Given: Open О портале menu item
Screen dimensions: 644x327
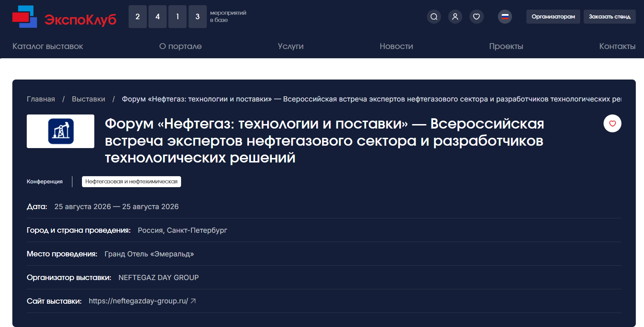Looking at the screenshot, I should click(180, 46).
